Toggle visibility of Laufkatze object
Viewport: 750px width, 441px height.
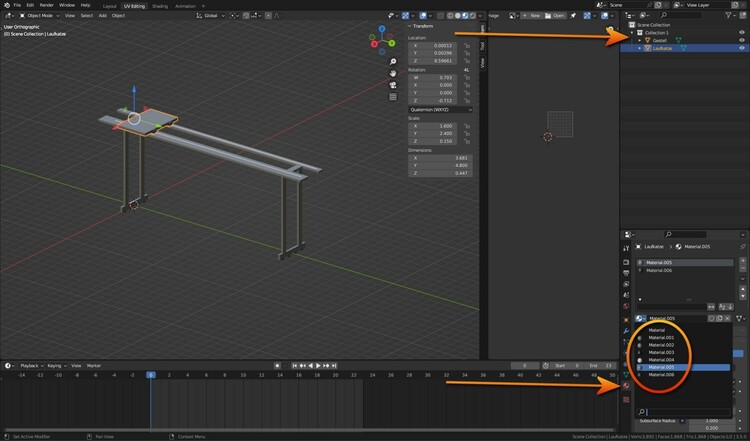pos(742,48)
